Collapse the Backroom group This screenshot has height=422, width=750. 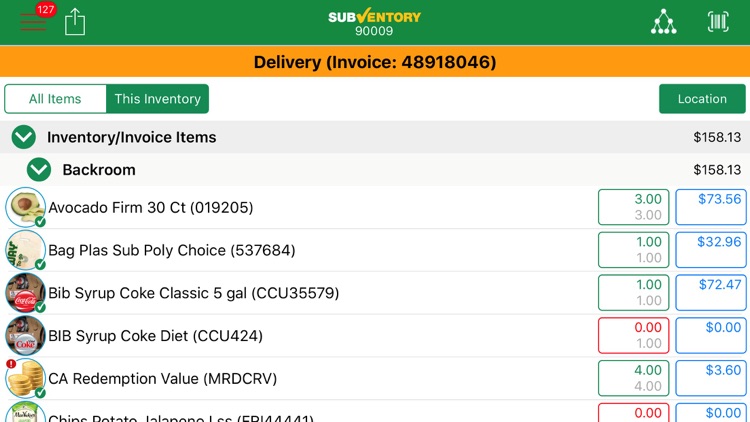(x=39, y=170)
